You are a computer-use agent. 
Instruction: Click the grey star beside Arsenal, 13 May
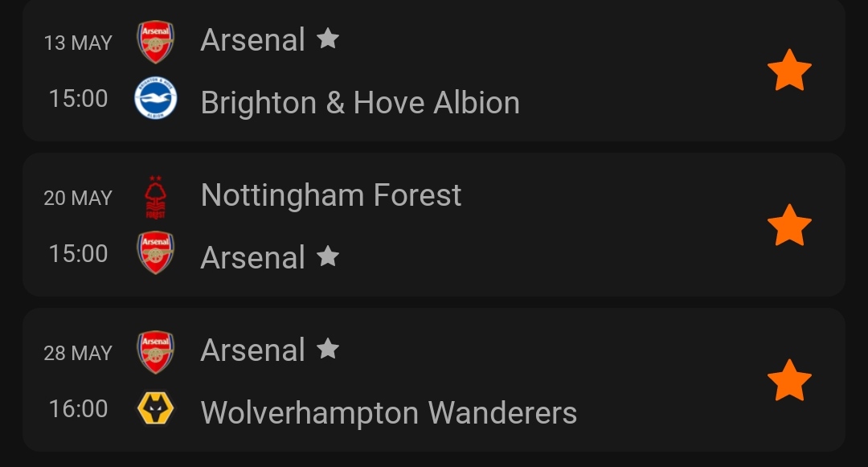pos(328,39)
